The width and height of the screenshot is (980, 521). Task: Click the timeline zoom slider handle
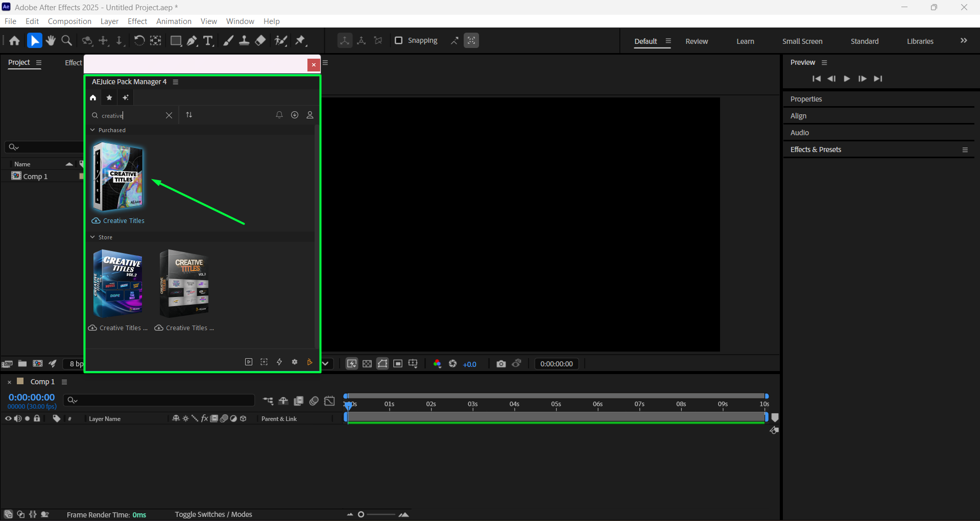point(361,514)
